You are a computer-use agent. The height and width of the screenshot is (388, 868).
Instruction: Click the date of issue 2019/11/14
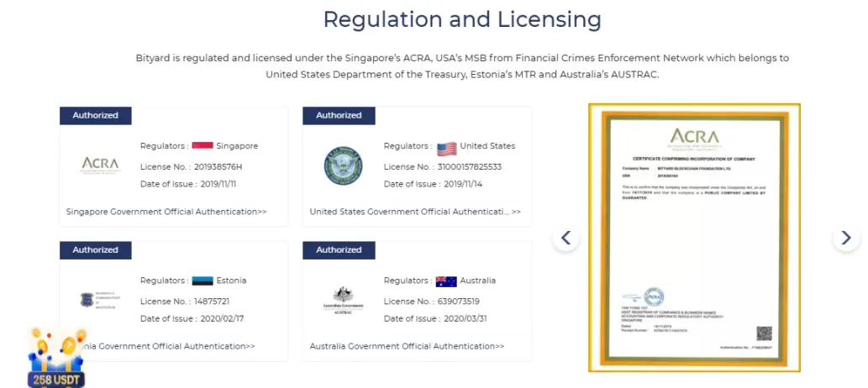[461, 184]
